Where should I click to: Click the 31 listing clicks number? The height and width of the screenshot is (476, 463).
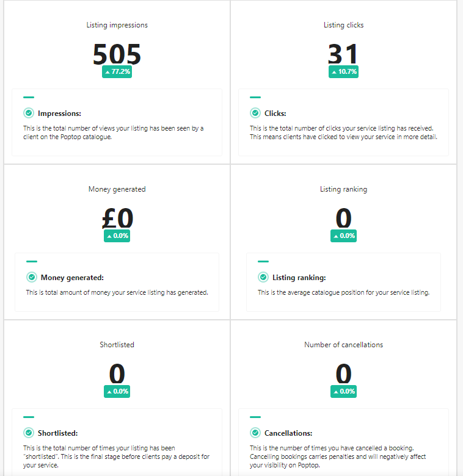click(x=343, y=54)
